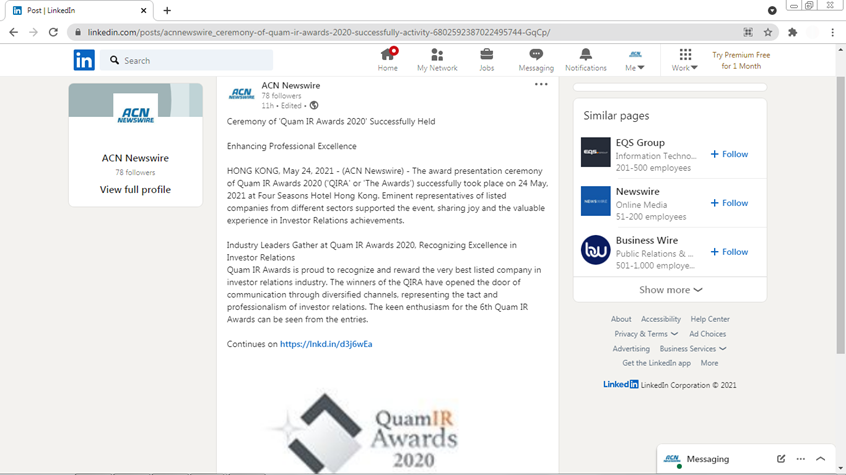Open the Help Center footer link
The image size is (846, 475).
(710, 319)
